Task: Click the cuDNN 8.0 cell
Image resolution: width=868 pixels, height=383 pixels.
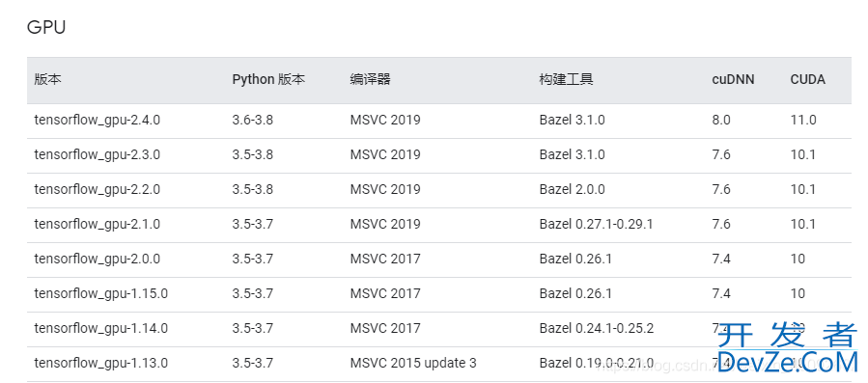Action: (721, 120)
